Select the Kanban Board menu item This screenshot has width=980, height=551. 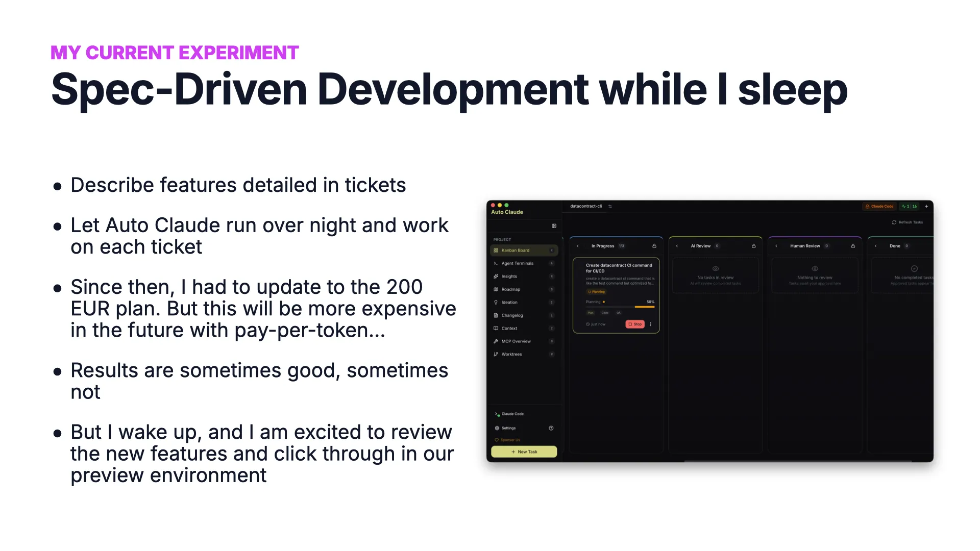point(516,251)
